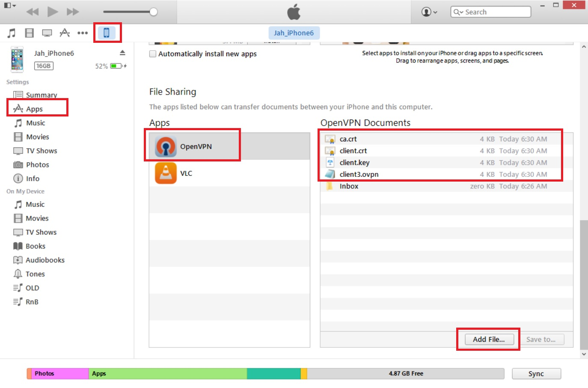Eject Jah_iPhone6 device

[122, 53]
